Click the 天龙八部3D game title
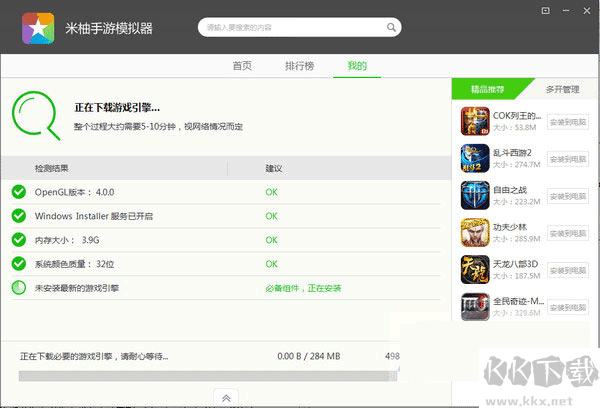 515,264
